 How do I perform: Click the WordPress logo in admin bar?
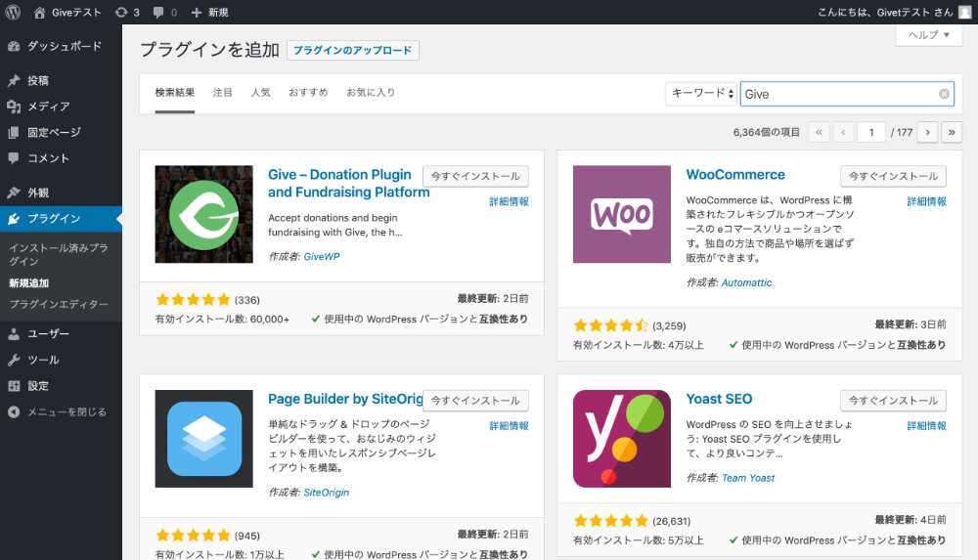[x=13, y=12]
